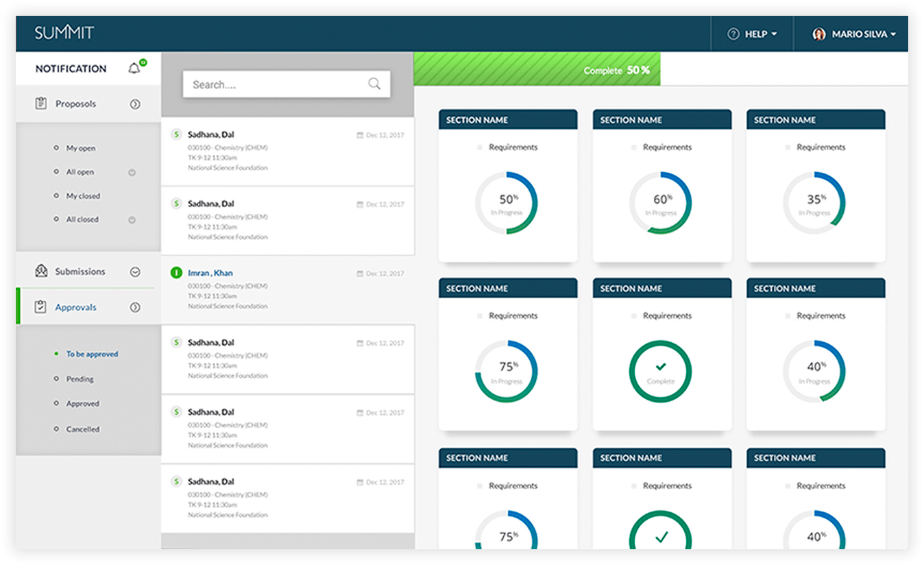Click the magnifier icon in search box
Image resolution: width=924 pixels, height=565 pixels.
[x=374, y=84]
